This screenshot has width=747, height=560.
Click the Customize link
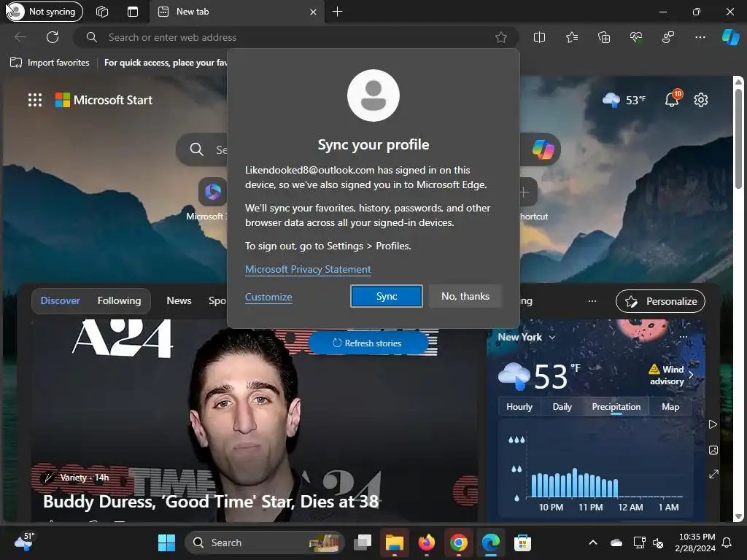click(268, 297)
